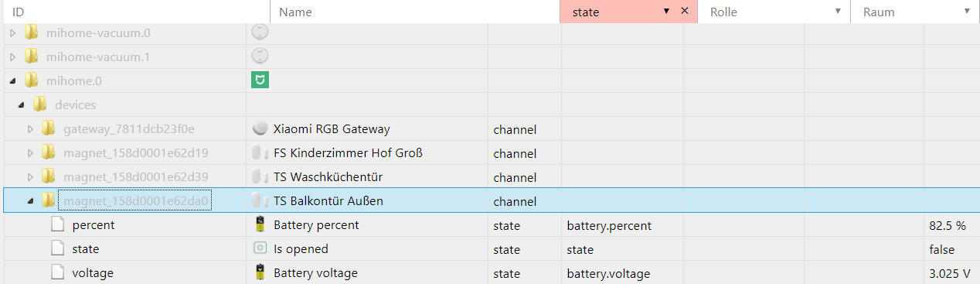Click the Battery voltage battery icon
This screenshot has width=980, height=284.
[x=260, y=272]
